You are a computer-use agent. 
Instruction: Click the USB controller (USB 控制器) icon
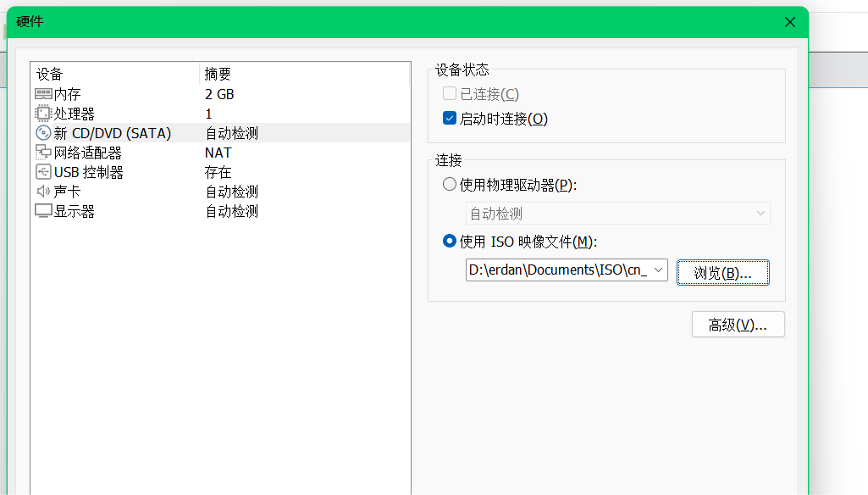click(x=43, y=172)
